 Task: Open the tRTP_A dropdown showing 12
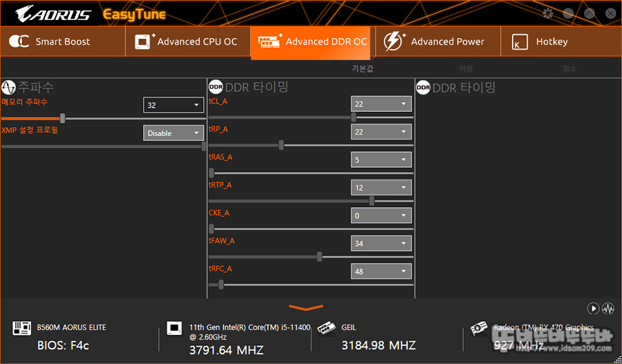[381, 188]
